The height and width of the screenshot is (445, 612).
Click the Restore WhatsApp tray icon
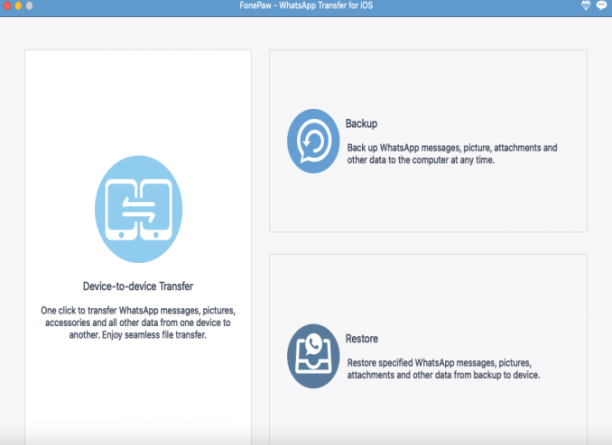point(313,356)
